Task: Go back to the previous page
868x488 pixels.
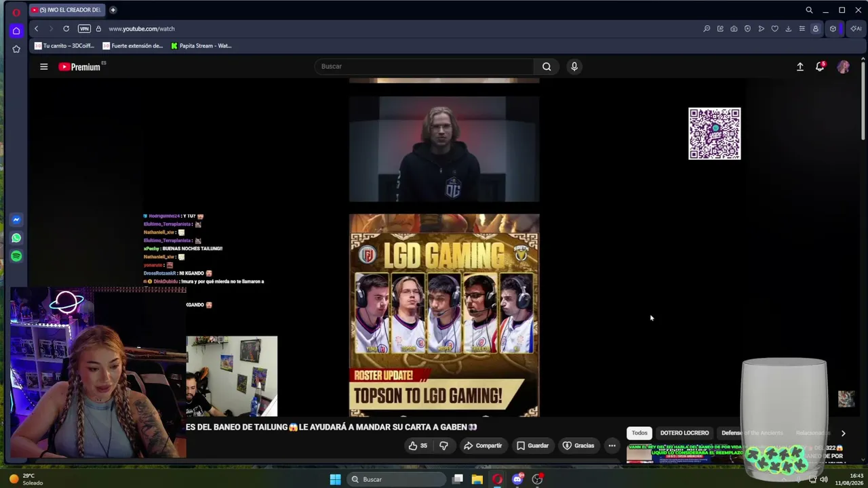Action: click(x=36, y=28)
